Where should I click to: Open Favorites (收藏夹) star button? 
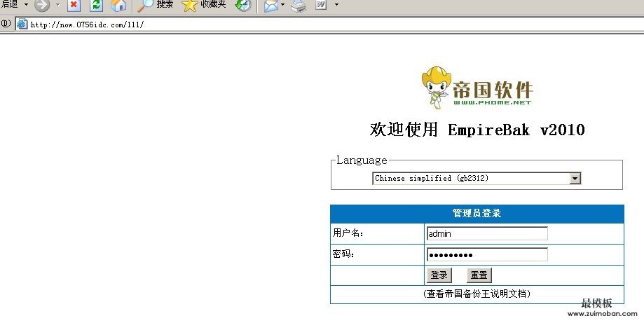click(204, 6)
